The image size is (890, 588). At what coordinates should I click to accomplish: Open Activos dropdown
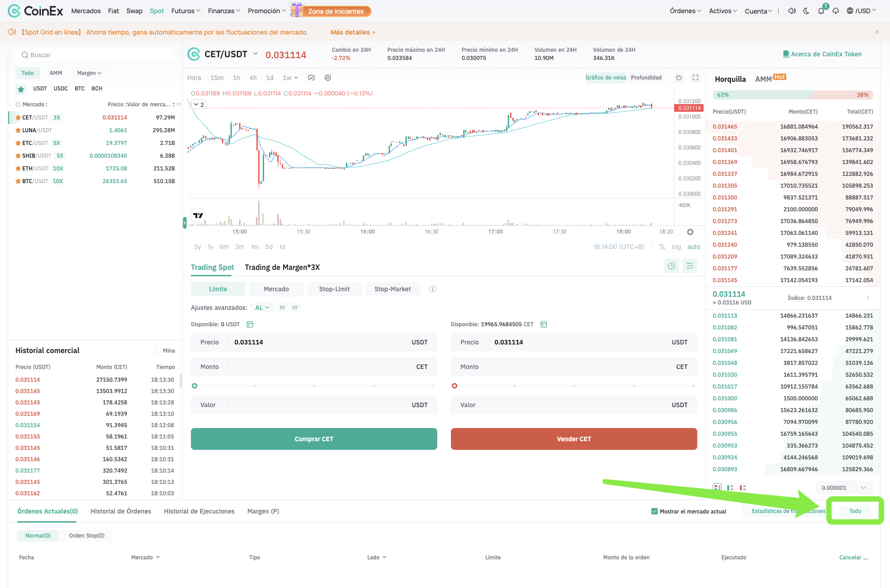723,11
